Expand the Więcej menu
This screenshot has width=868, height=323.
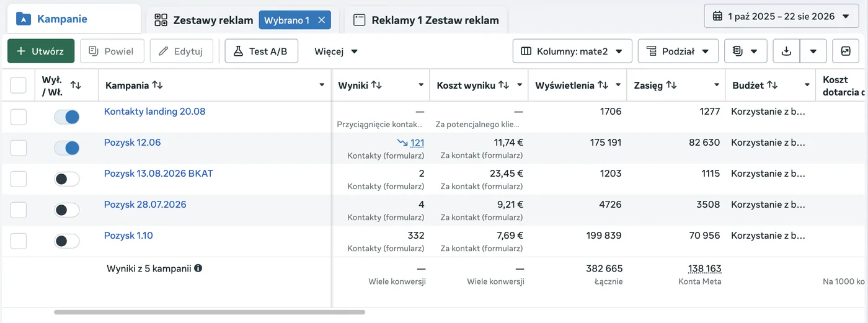click(x=336, y=51)
